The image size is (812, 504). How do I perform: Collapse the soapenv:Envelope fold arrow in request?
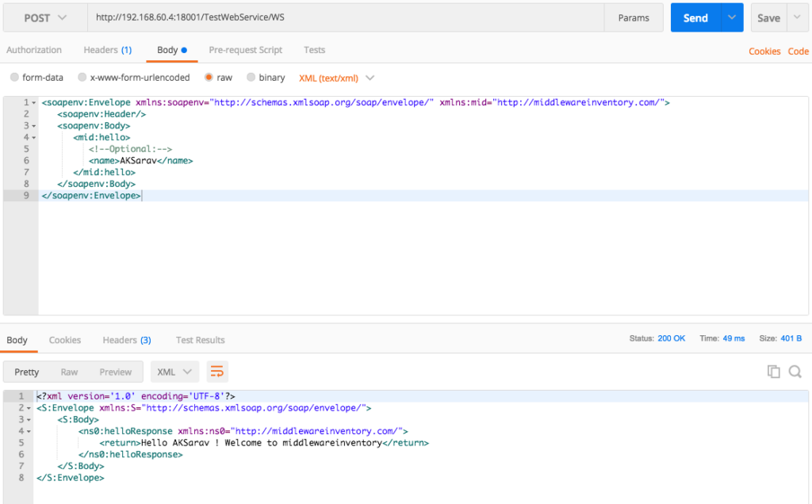(x=33, y=103)
